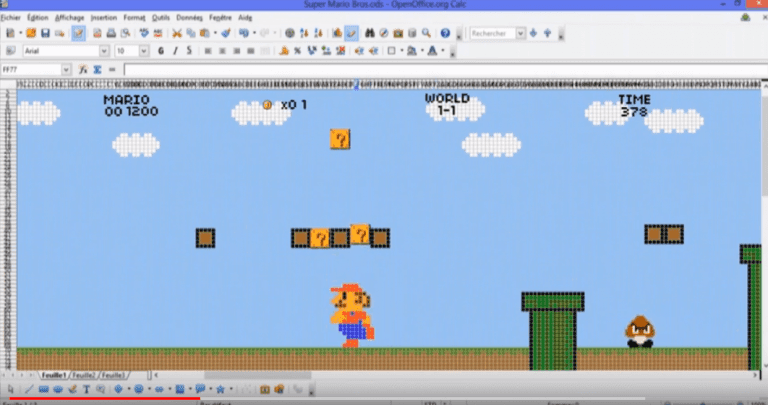
Task: Open the Font color A dropdown arrow
Action: [x=443, y=51]
